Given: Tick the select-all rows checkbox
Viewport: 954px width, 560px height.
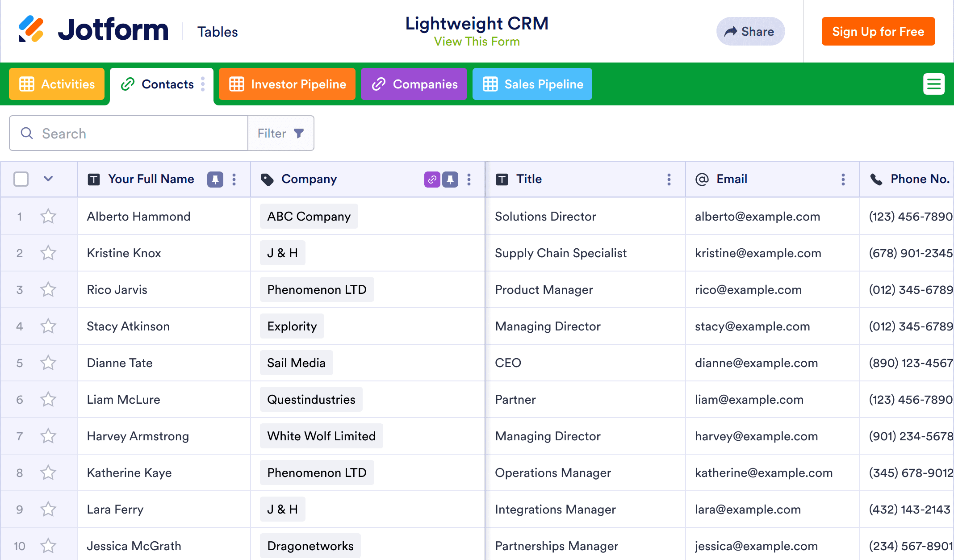Looking at the screenshot, I should [21, 179].
